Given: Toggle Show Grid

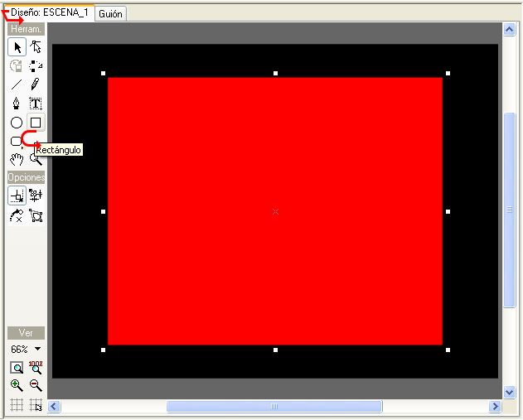Looking at the screenshot, I should pyautogui.click(x=17, y=405).
